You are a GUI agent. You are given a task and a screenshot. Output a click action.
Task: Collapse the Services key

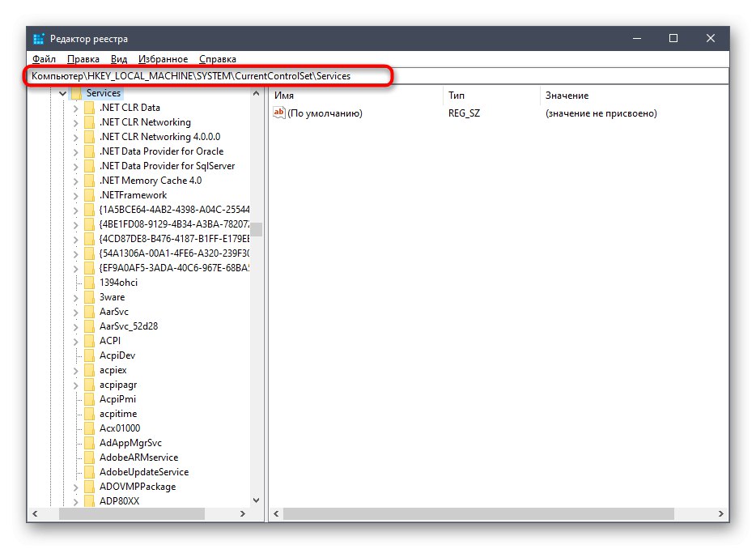(62, 93)
